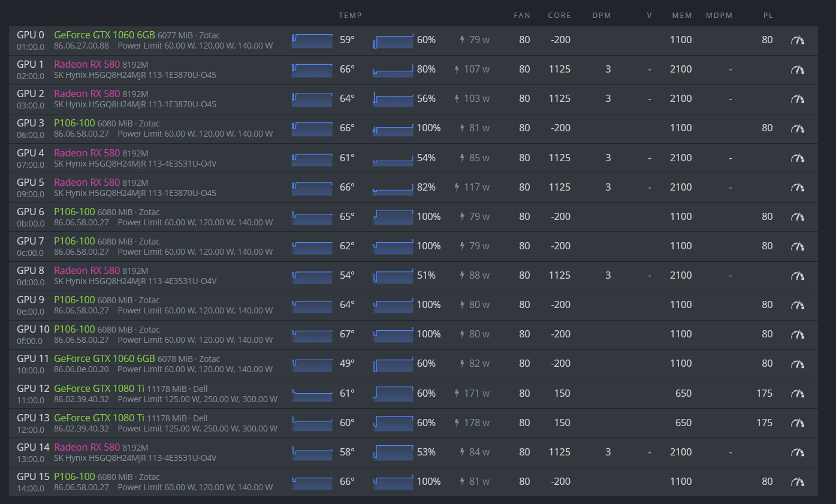The image size is (836, 504).
Task: Click speedometer icon in GPU 5 row
Action: pos(797,188)
